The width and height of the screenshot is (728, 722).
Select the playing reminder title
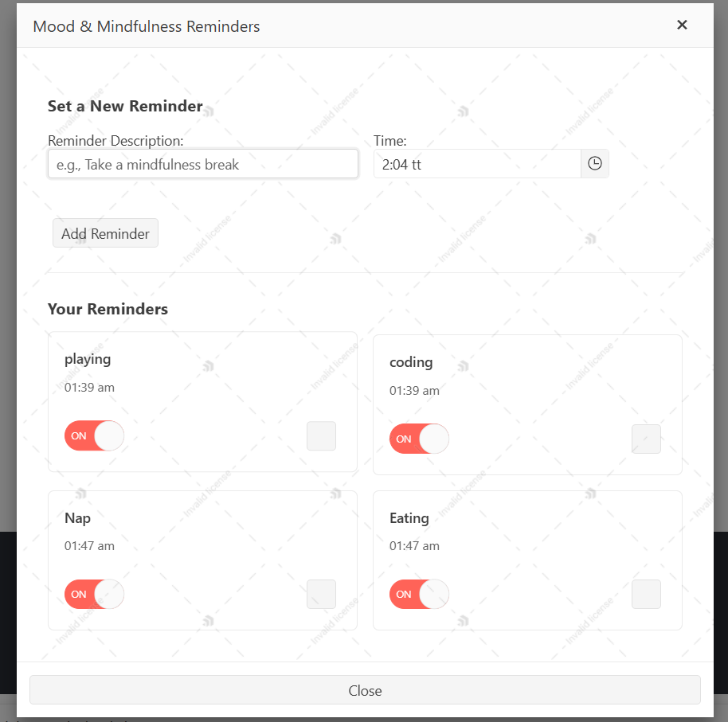[x=88, y=359]
